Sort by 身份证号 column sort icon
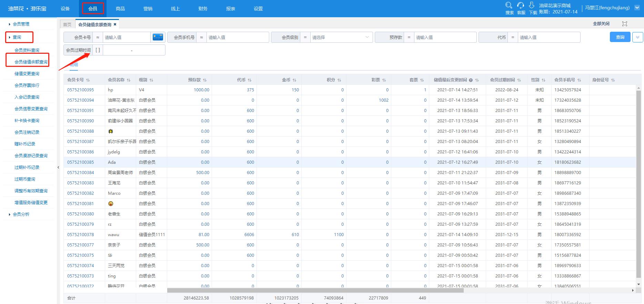The height and width of the screenshot is (304, 644). (613, 80)
